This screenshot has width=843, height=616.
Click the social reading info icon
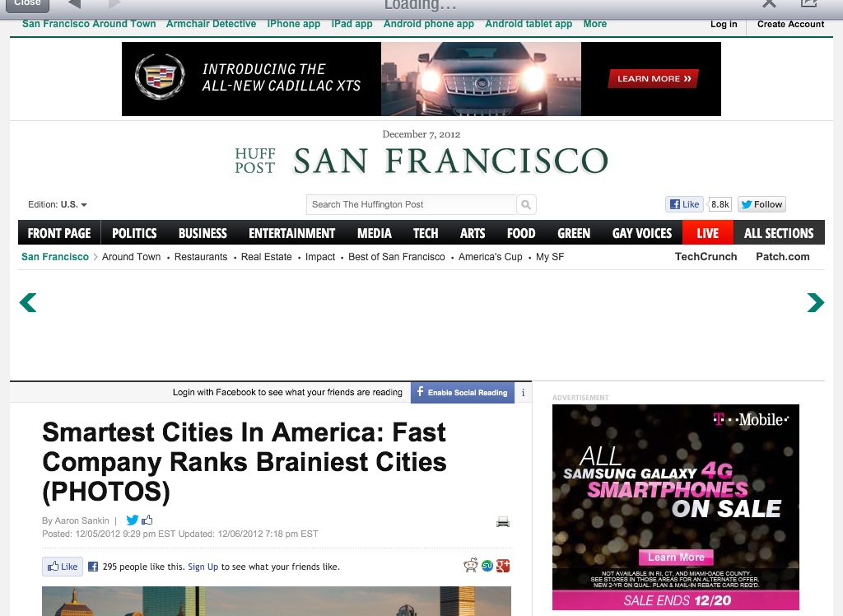tap(523, 393)
